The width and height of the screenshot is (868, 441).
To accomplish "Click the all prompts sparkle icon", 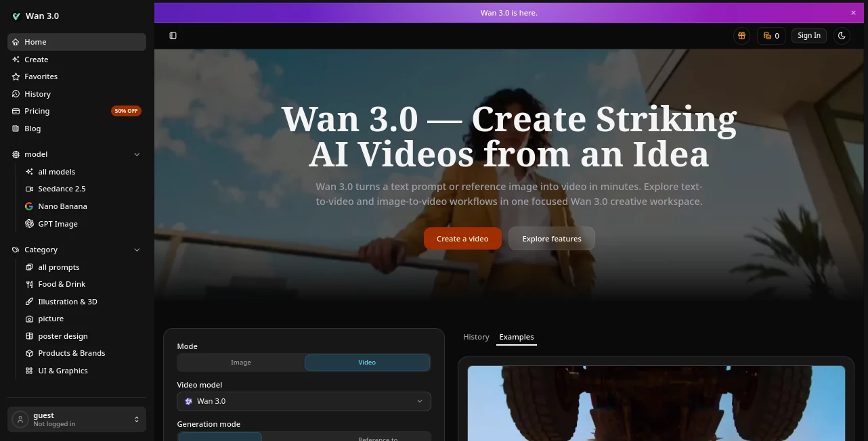I will (x=29, y=267).
